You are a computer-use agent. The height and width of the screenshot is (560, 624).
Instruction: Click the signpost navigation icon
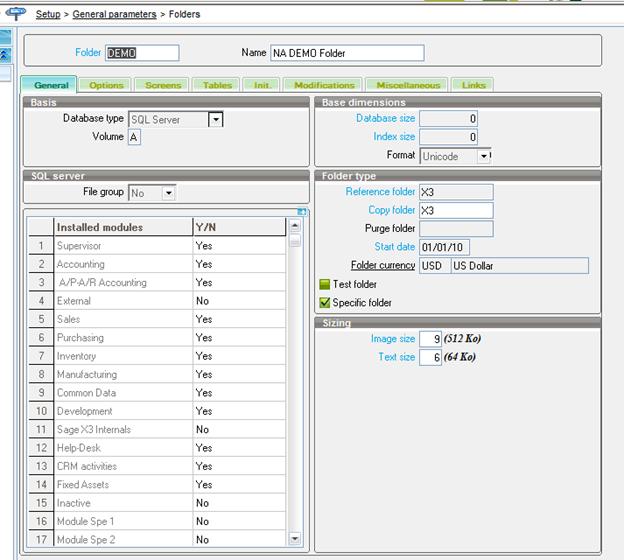(16, 14)
